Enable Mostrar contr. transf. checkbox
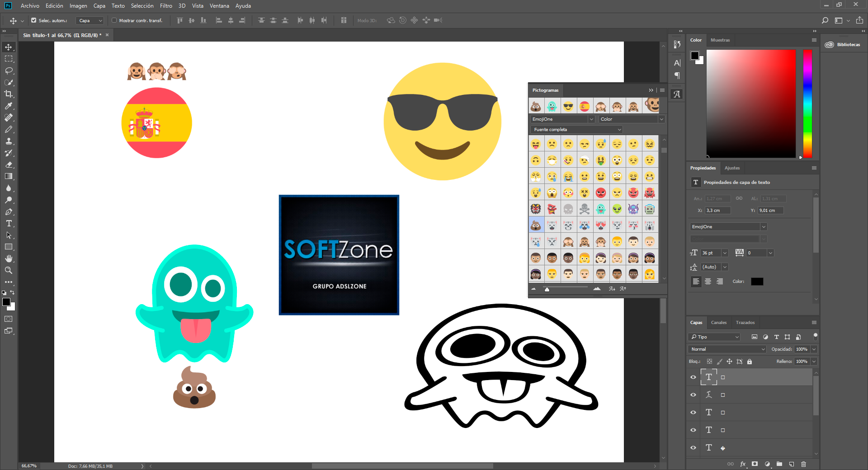Screen dimensions: 868x470 pos(114,20)
